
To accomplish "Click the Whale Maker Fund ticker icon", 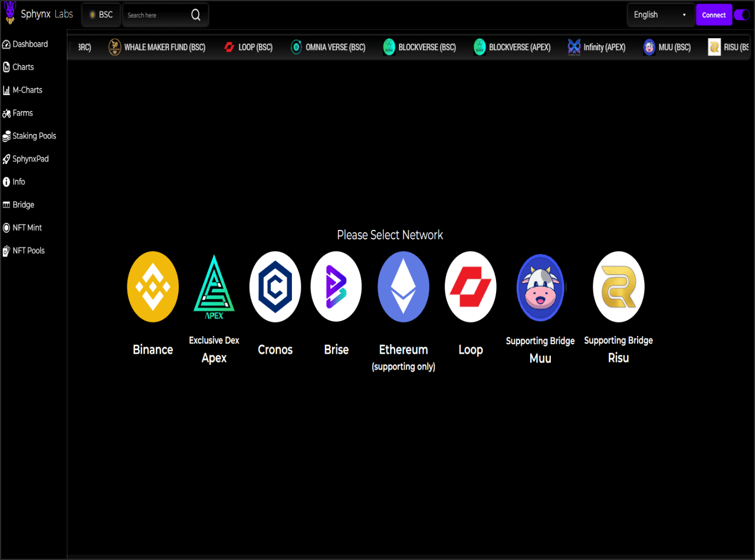I will (115, 47).
